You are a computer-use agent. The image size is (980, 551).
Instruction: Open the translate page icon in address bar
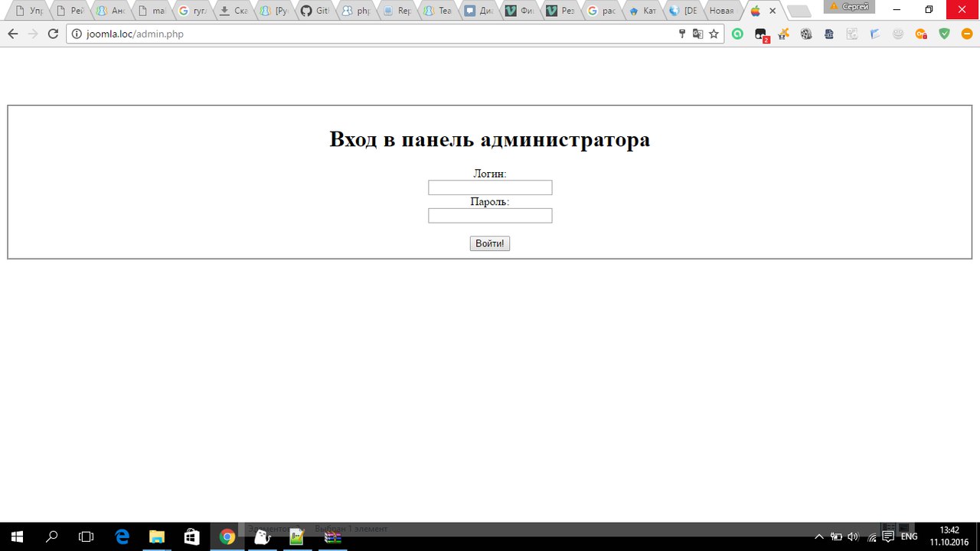(x=697, y=34)
